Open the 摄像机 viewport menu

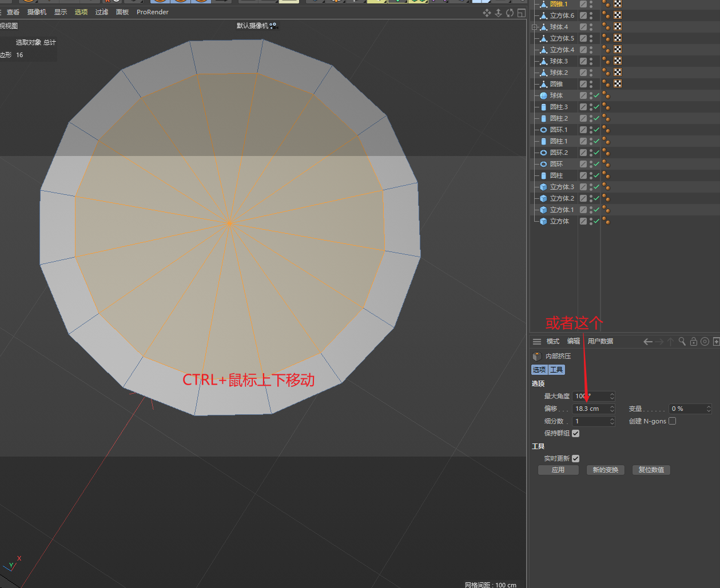point(37,12)
